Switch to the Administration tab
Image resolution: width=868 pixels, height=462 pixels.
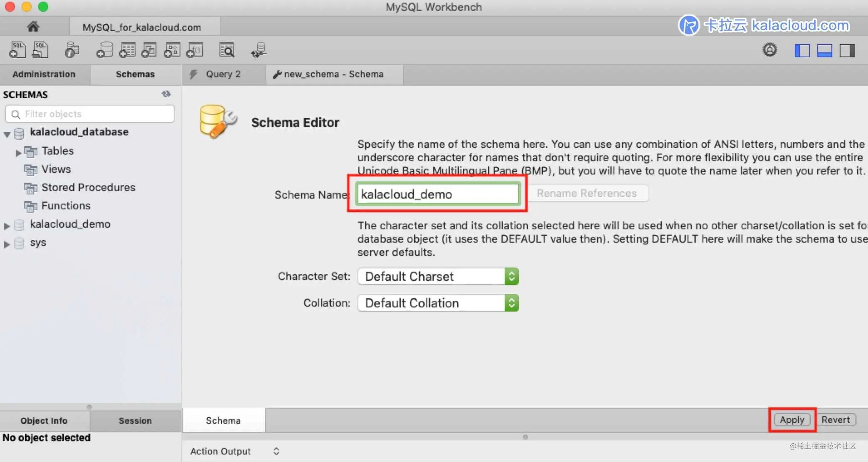(44, 74)
